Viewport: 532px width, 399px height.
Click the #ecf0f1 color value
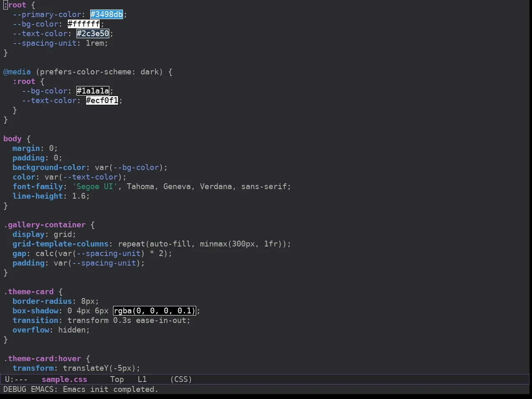click(x=102, y=101)
